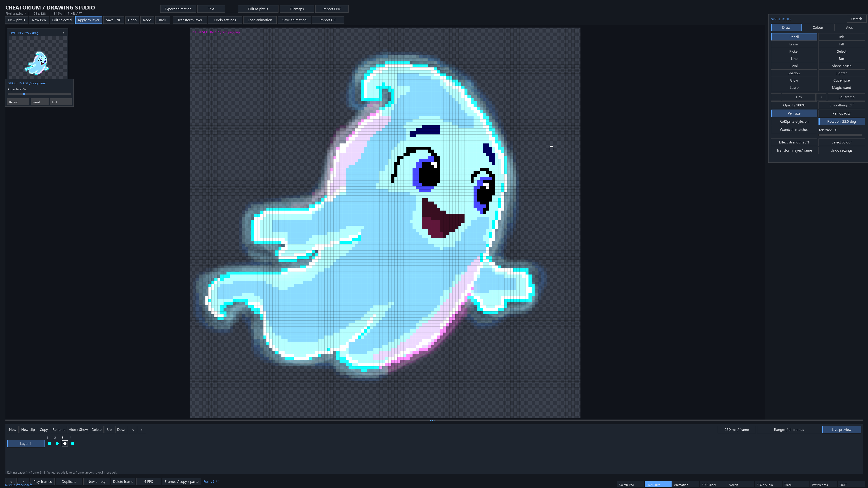The width and height of the screenshot is (868, 488).
Task: Open HOME / Workspaces link
Action: point(18,485)
